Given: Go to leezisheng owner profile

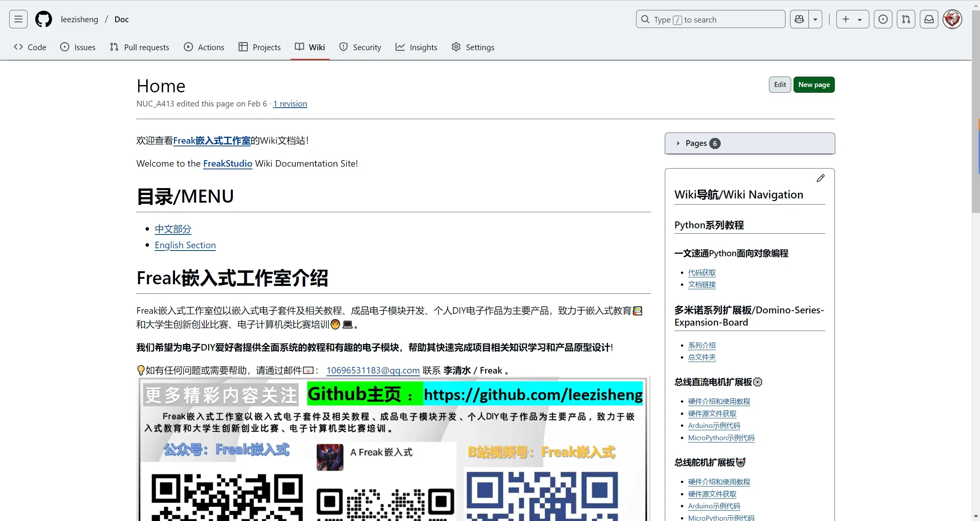Looking at the screenshot, I should [x=79, y=19].
